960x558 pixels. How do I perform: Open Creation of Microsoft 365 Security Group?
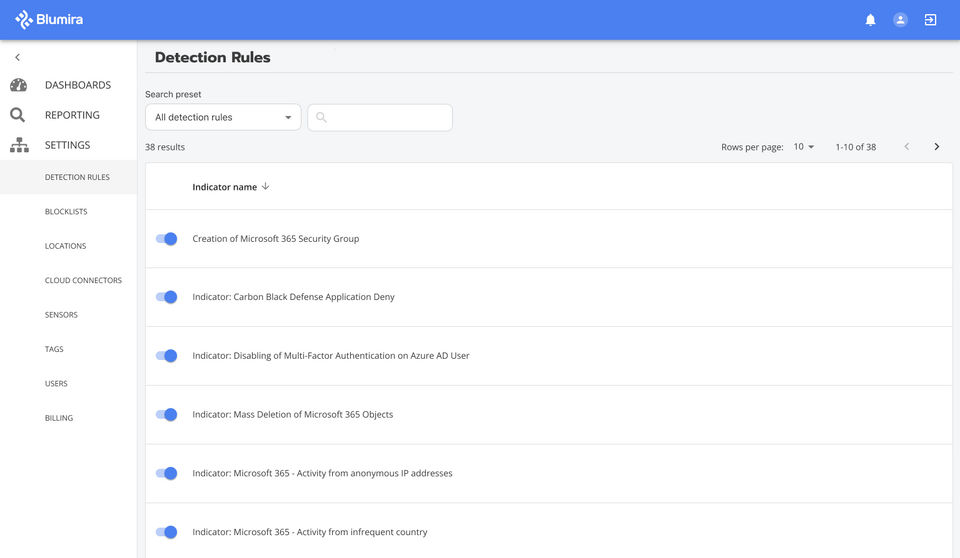click(276, 238)
